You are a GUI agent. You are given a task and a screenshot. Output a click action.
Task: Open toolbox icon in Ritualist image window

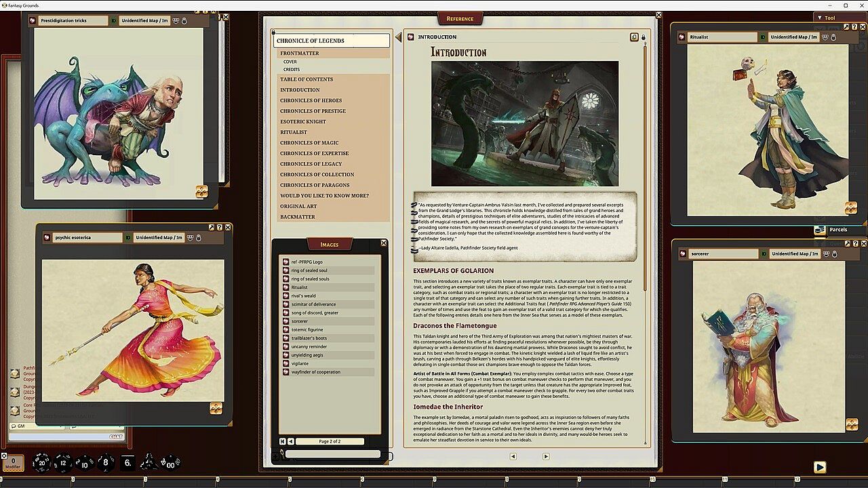[850, 208]
